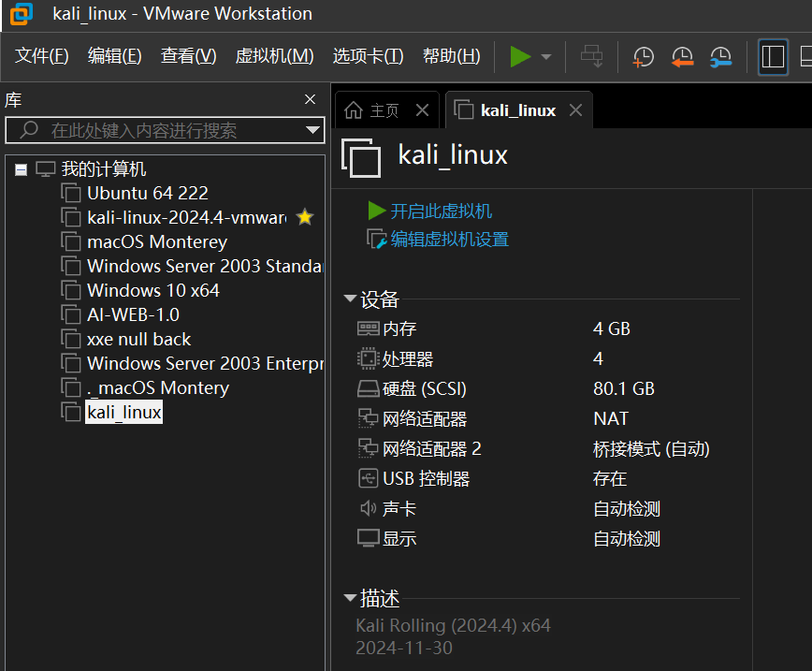Click VM icon beside Ubuntu 64 222
This screenshot has width=812, height=671.
pos(71,193)
